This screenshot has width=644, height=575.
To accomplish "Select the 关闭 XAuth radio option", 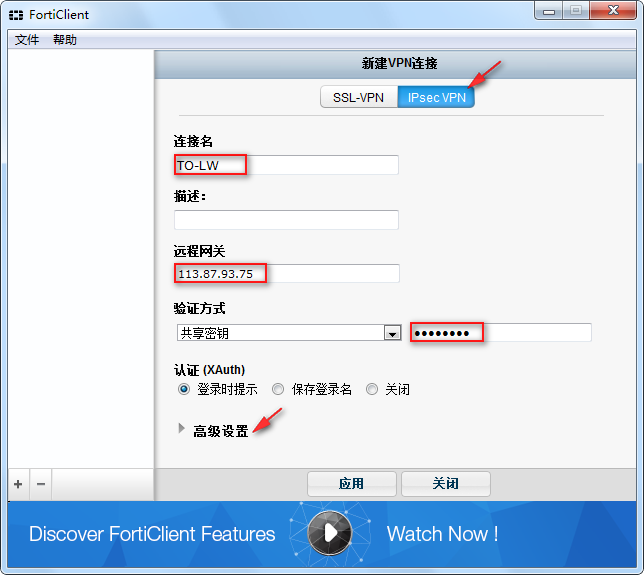I will 372,389.
